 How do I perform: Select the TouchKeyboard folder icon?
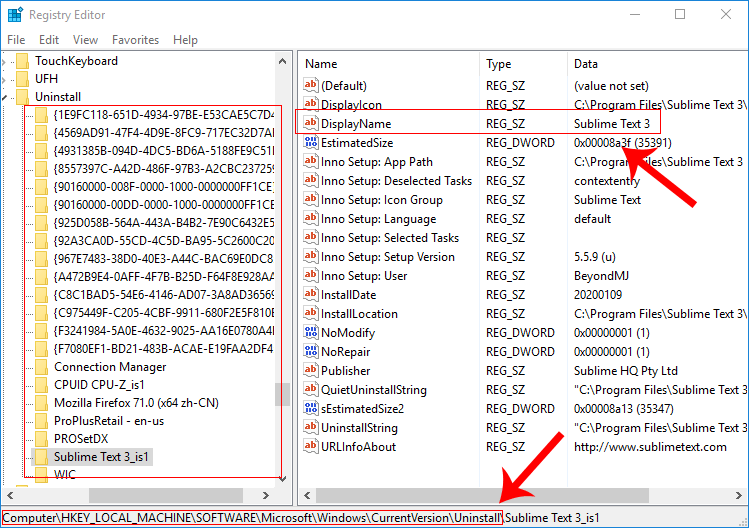tap(22, 61)
